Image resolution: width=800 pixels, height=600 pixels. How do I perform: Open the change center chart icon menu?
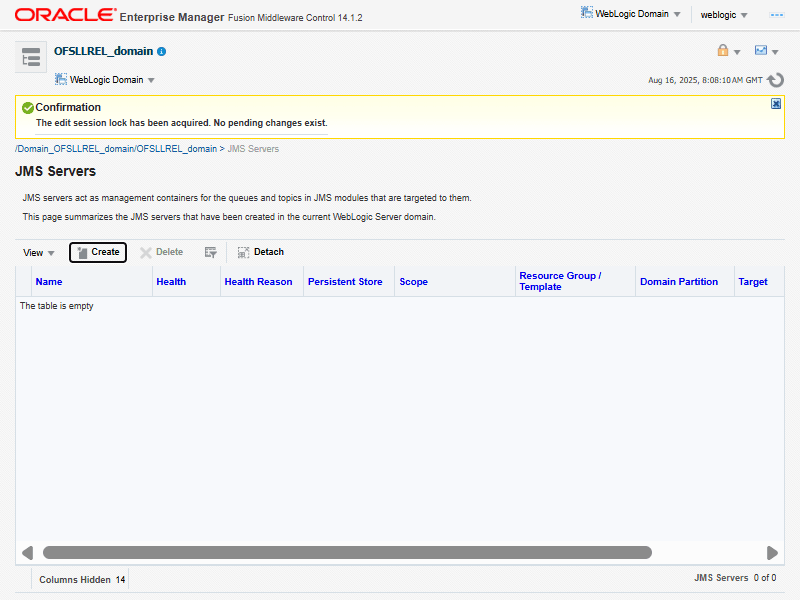(766, 51)
